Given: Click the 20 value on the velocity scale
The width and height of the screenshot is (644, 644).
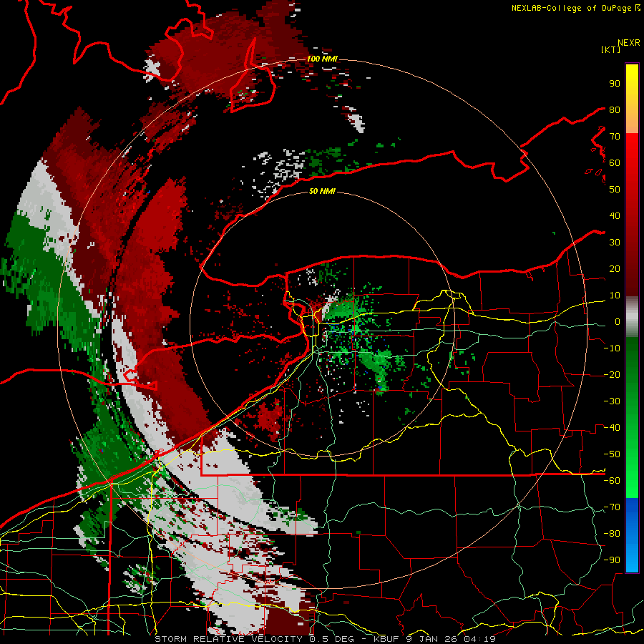Looking at the screenshot, I should click(615, 268).
